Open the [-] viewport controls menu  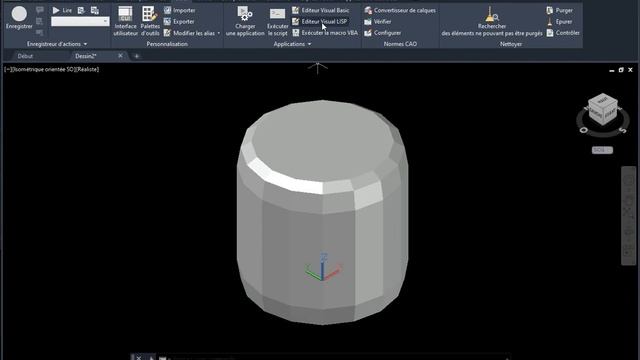point(8,69)
